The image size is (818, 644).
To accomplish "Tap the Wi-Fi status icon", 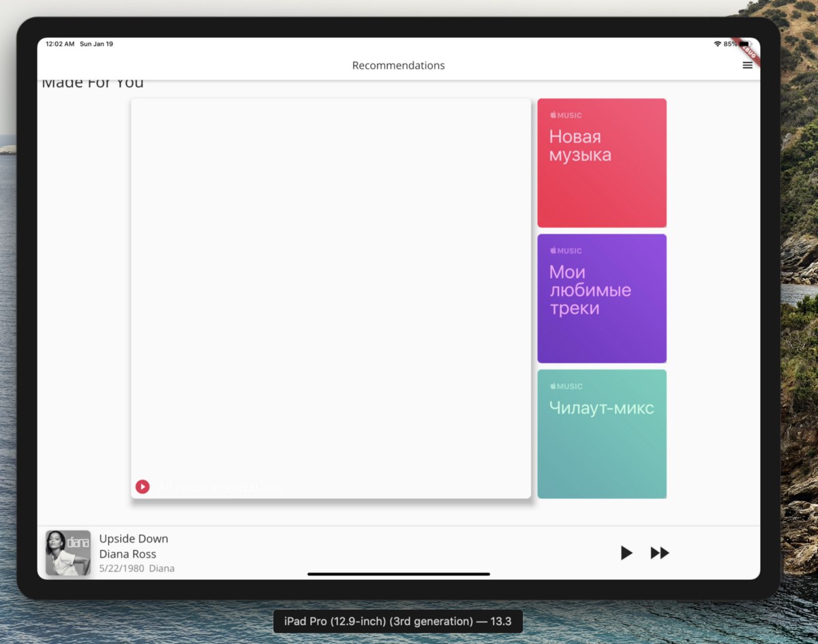I will coord(717,44).
